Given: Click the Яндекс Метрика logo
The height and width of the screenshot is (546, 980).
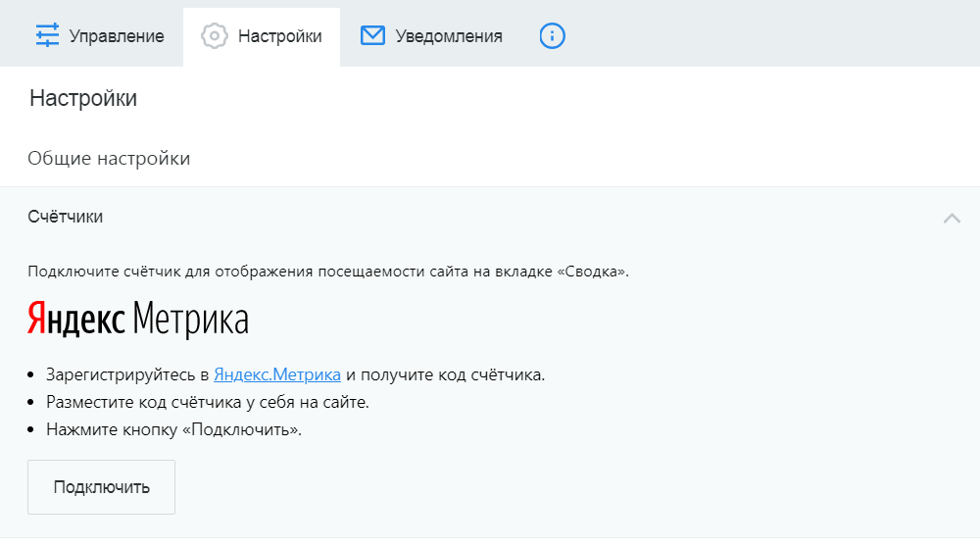Looking at the screenshot, I should (138, 319).
